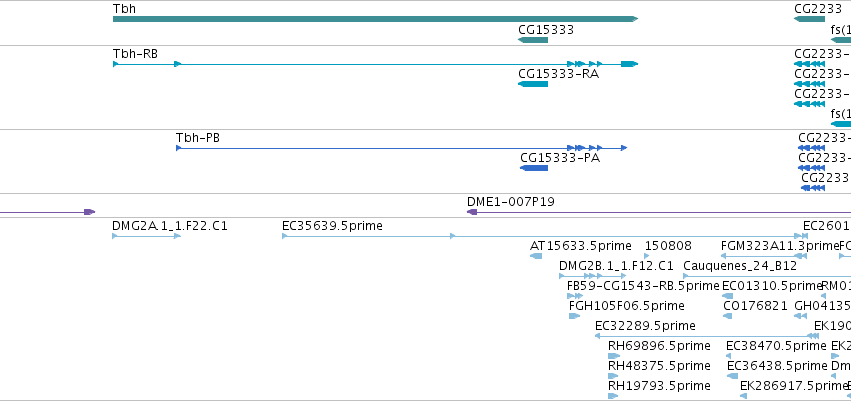The height and width of the screenshot is (401, 851).
Task: Select the small 150808 arrow feature
Action: pyautogui.click(x=646, y=256)
